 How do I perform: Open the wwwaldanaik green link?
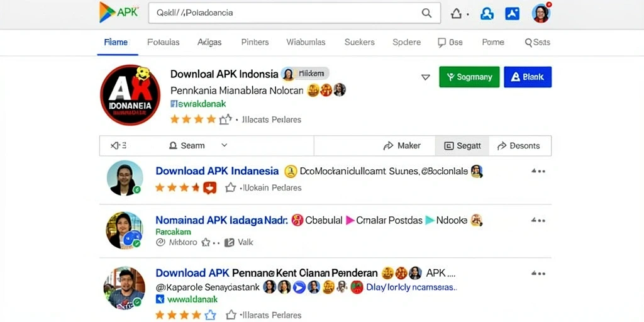[192, 299]
